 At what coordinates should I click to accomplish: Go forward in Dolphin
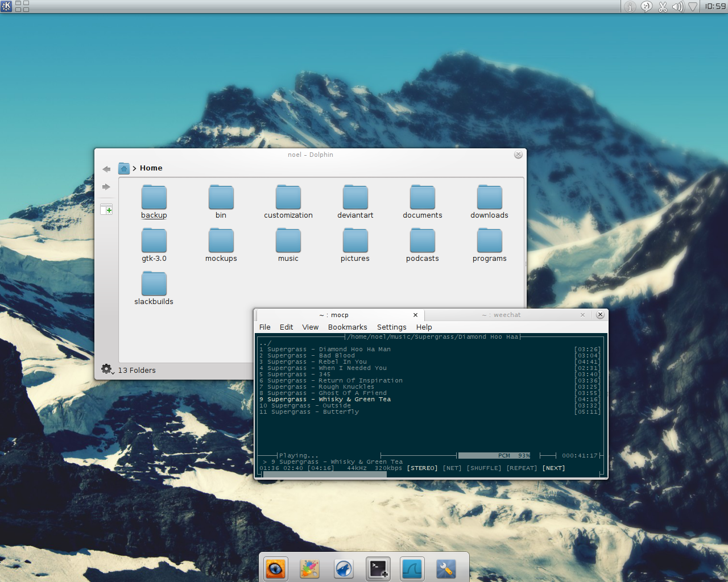[106, 187]
